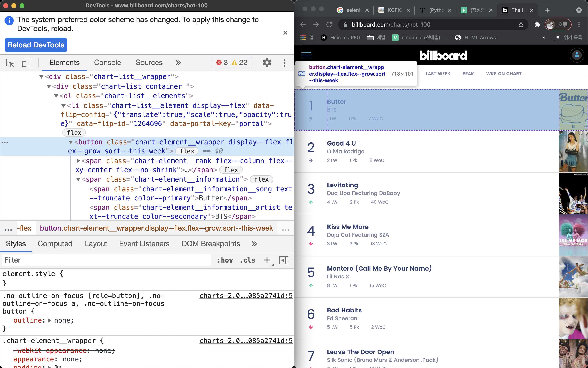The width and height of the screenshot is (588, 368).
Task: Open the charts-2.0 source link for outline rule
Action: pyautogui.click(x=246, y=296)
